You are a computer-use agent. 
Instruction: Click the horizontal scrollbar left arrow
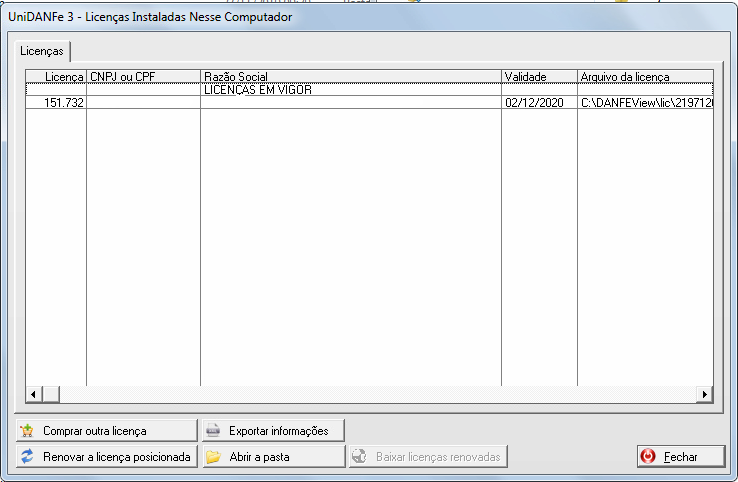pyautogui.click(x=33, y=394)
